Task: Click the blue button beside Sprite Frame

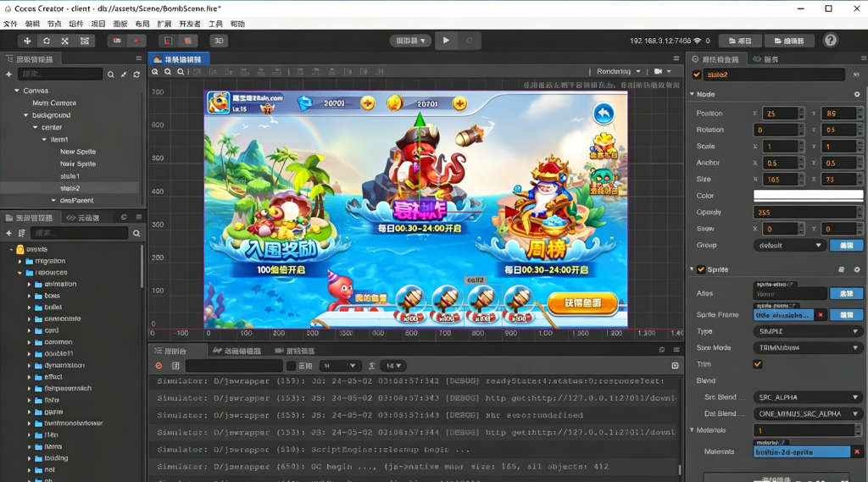Action: (x=846, y=314)
